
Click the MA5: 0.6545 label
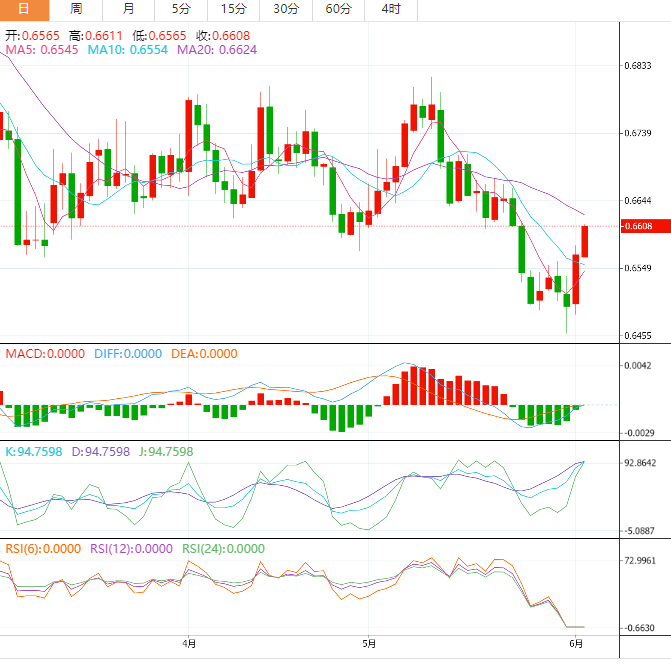coord(42,50)
